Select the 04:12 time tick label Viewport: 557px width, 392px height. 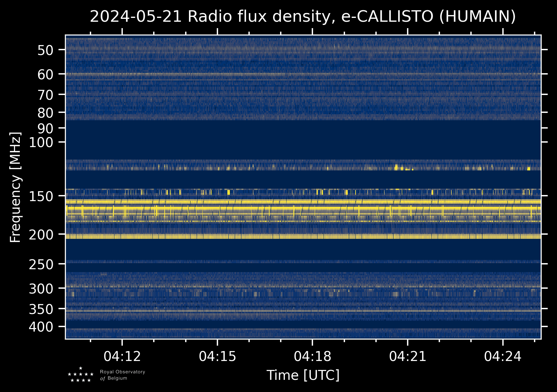[122, 357]
